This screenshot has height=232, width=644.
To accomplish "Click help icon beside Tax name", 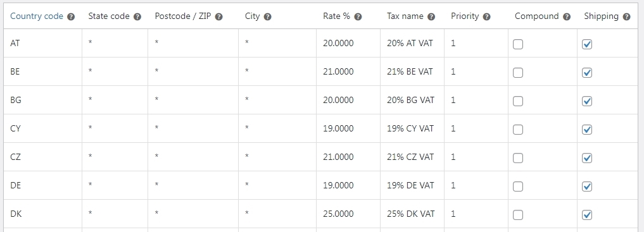I will [x=431, y=17].
